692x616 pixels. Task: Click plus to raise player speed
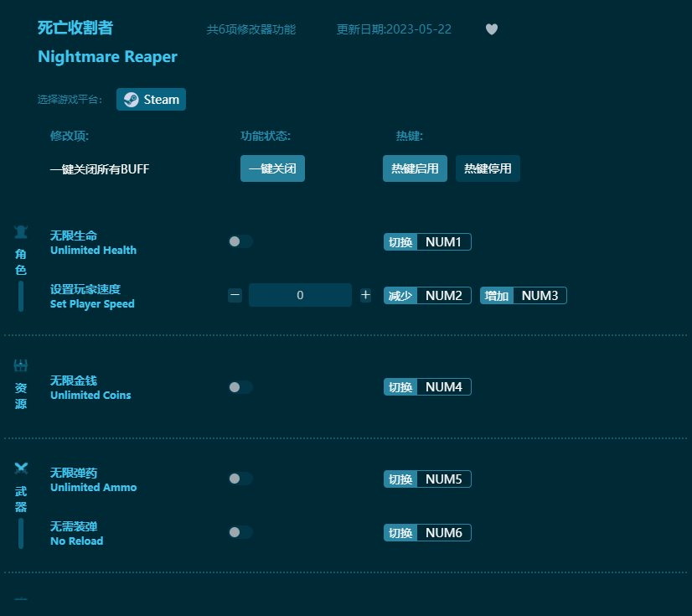click(365, 295)
